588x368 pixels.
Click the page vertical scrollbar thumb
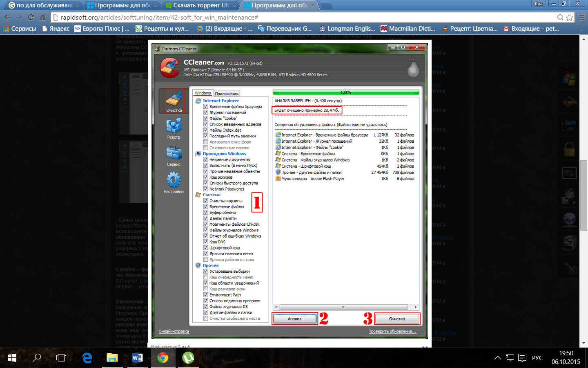[x=584, y=195]
